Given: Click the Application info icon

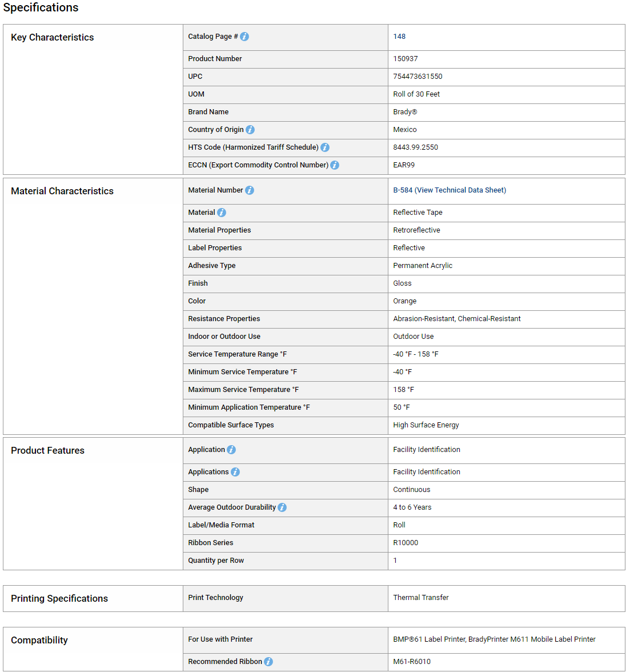Looking at the screenshot, I should (x=231, y=450).
